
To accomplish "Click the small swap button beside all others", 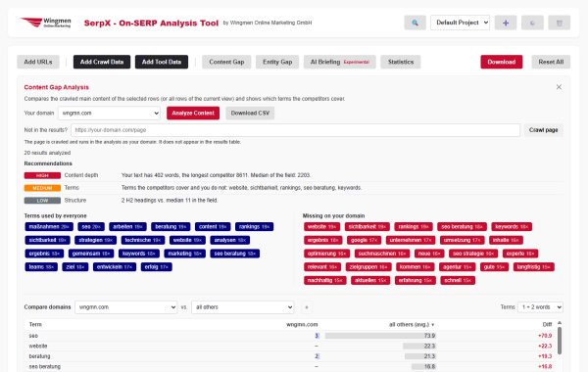I will click(x=307, y=307).
